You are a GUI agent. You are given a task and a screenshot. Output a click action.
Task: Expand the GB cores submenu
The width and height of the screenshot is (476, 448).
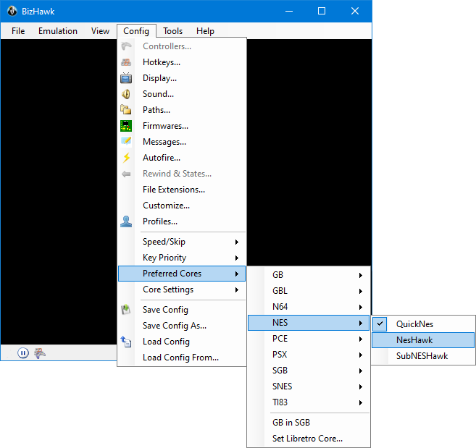click(x=309, y=275)
